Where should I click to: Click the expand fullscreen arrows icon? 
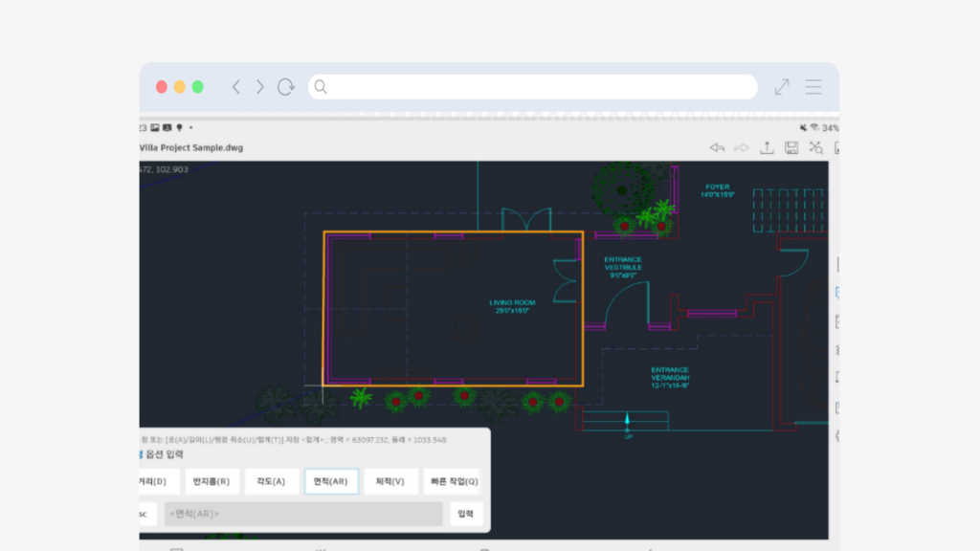(782, 87)
